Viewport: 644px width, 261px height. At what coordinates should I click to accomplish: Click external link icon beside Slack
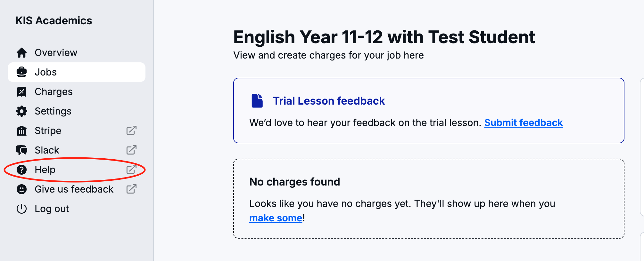coord(131,150)
